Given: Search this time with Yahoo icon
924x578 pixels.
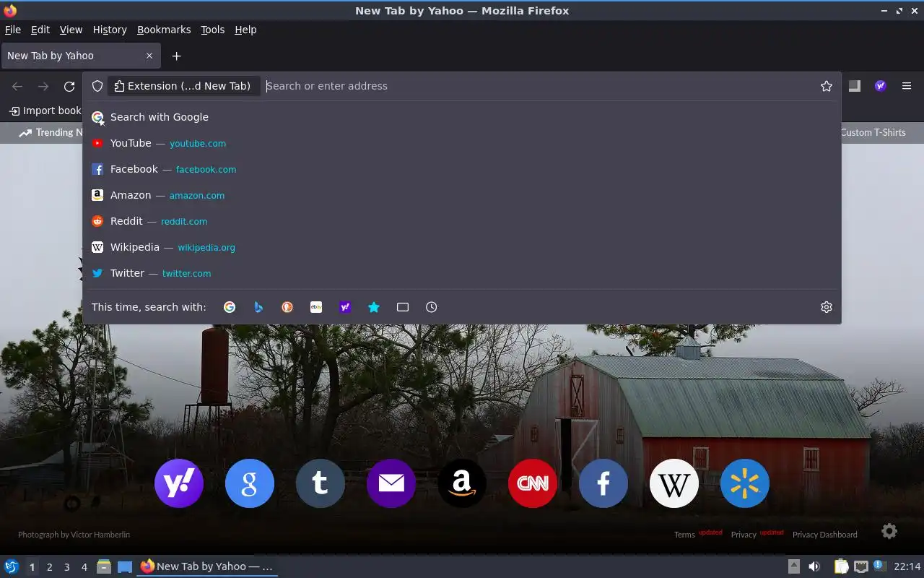Looking at the screenshot, I should click(x=345, y=307).
